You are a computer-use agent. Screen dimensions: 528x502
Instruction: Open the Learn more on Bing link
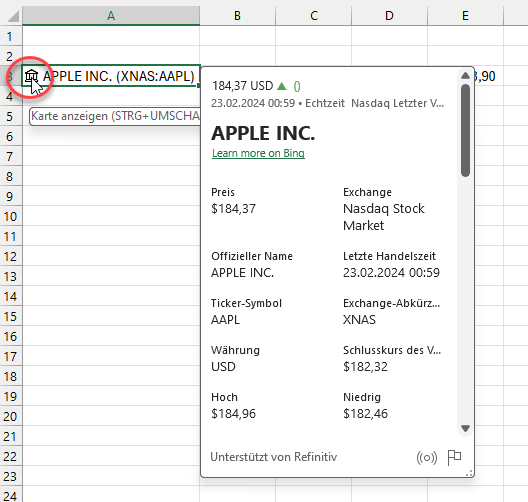(258, 153)
